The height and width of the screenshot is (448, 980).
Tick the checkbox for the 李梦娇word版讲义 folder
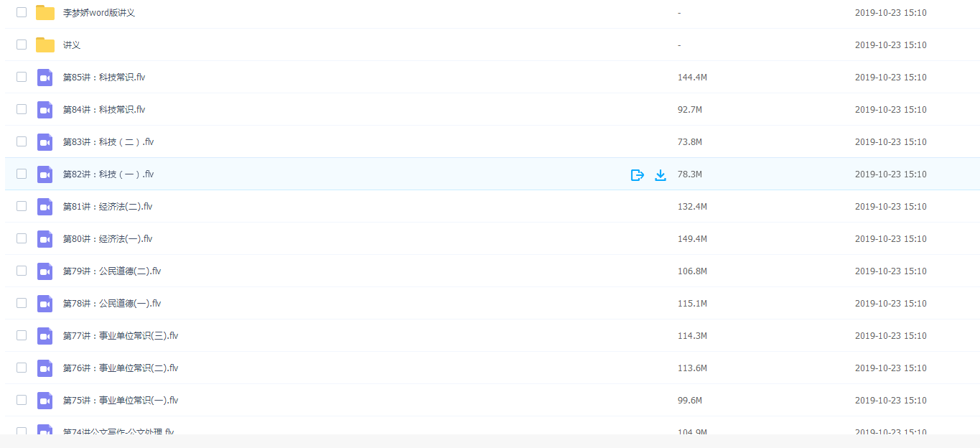coord(22,12)
